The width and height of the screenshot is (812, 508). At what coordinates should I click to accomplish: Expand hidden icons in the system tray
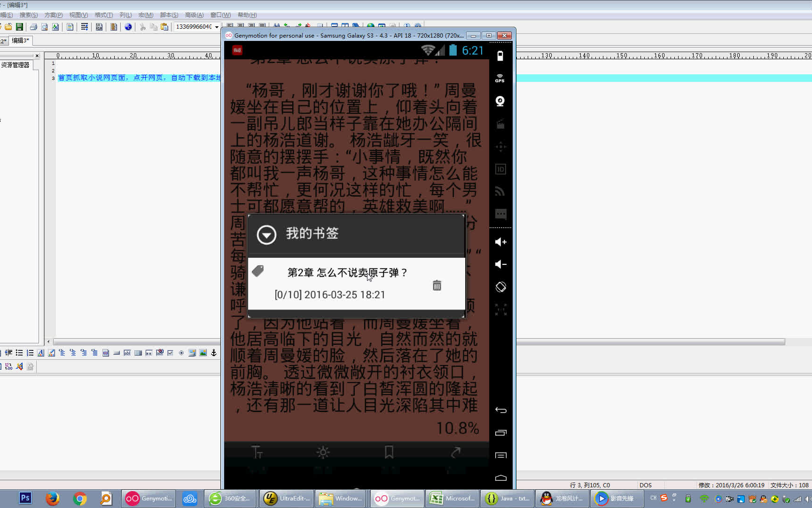coord(674,500)
